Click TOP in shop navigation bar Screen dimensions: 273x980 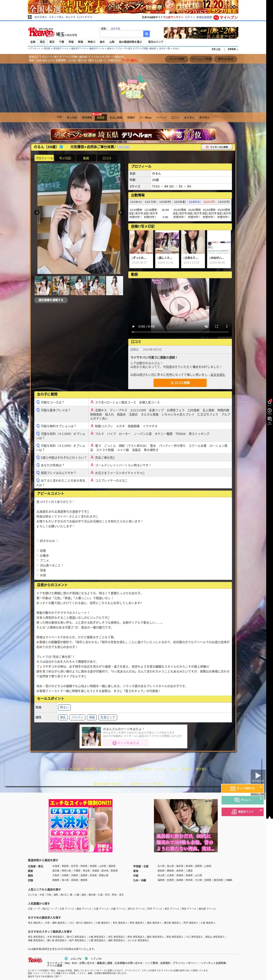pos(59,117)
